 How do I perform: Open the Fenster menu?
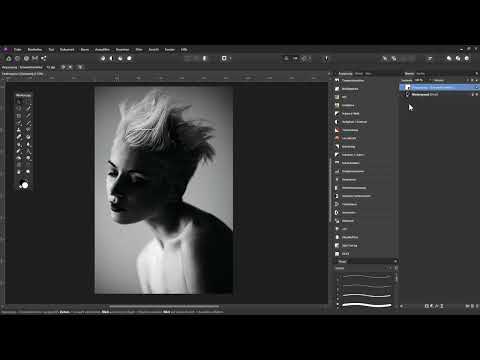170,49
